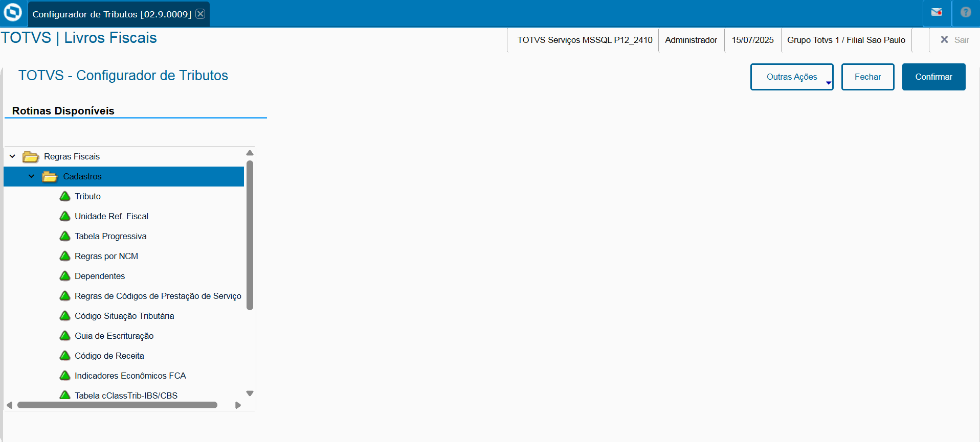Open the Guia de Escrituração routine
Screen dimensions: 980x442
[114, 336]
